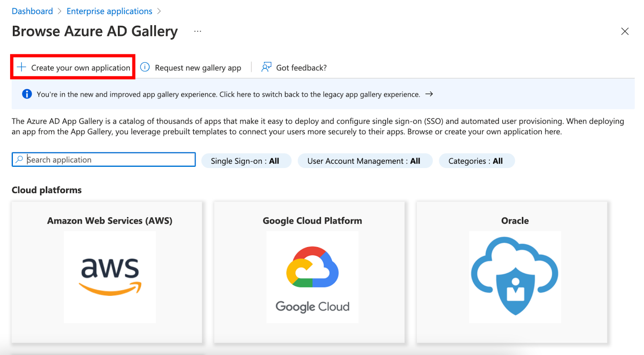Image resolution: width=644 pixels, height=355 pixels.
Task: Close the Browse Azure AD Gallery pane
Action: [x=625, y=31]
